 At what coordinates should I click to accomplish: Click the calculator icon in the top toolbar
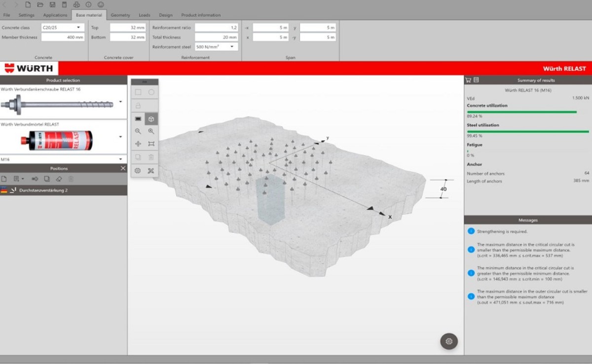64,5
